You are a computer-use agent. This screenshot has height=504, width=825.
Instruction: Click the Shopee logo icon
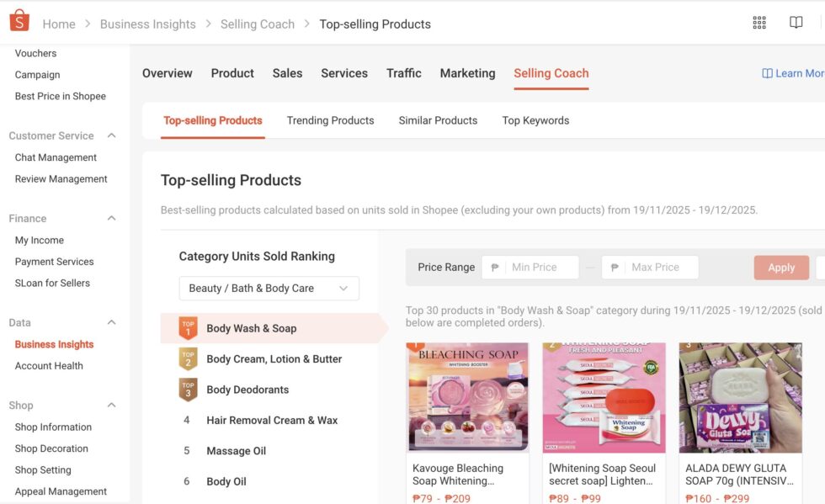click(19, 22)
